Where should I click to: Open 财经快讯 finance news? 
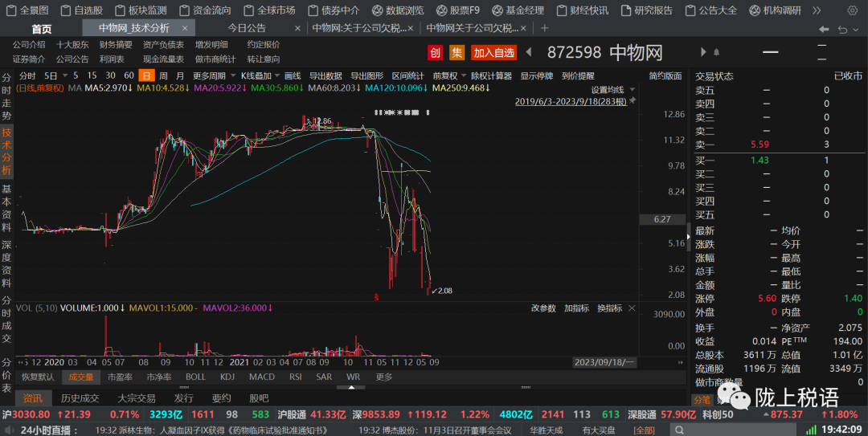pos(583,10)
